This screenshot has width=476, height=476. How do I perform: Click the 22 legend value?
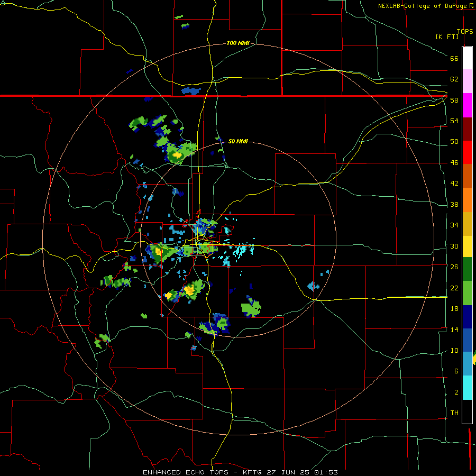pos(454,288)
